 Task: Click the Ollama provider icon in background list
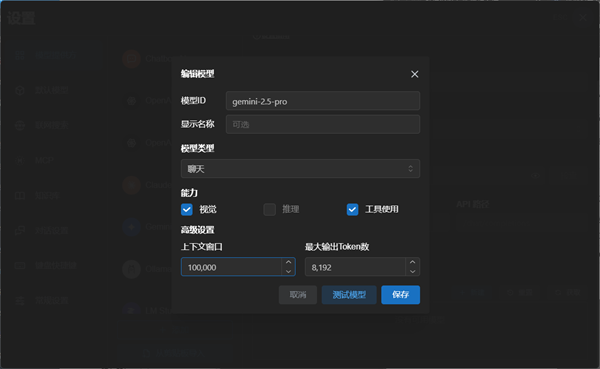[x=131, y=269]
